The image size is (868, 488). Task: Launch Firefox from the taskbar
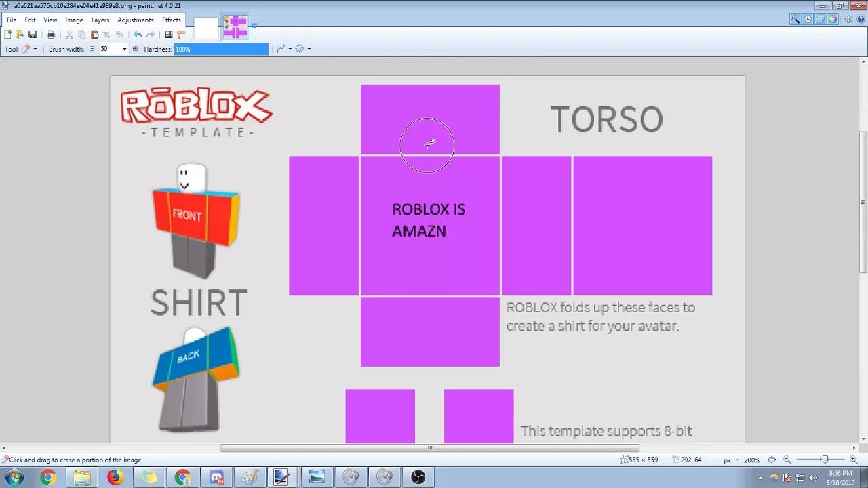point(115,478)
